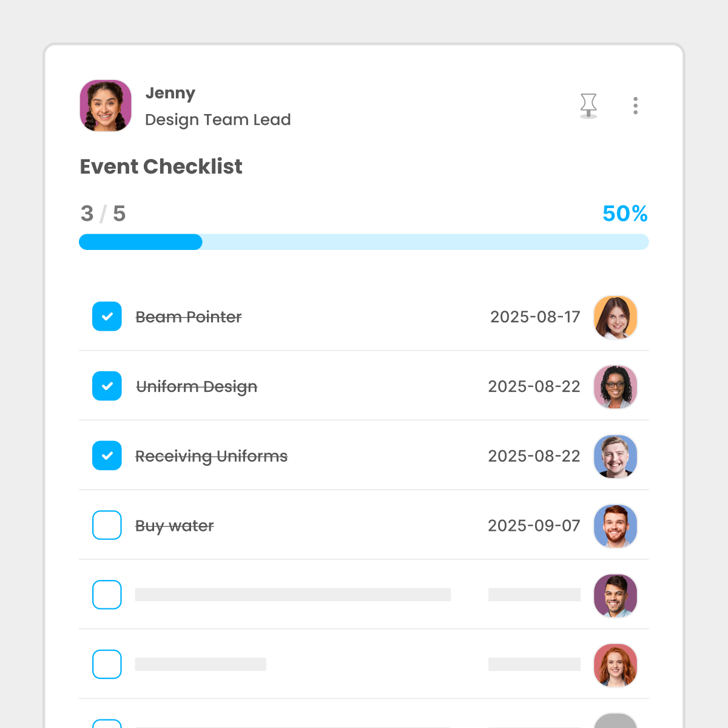Click the assignee avatar for Beam Pointer
The image size is (728, 728).
(615, 317)
